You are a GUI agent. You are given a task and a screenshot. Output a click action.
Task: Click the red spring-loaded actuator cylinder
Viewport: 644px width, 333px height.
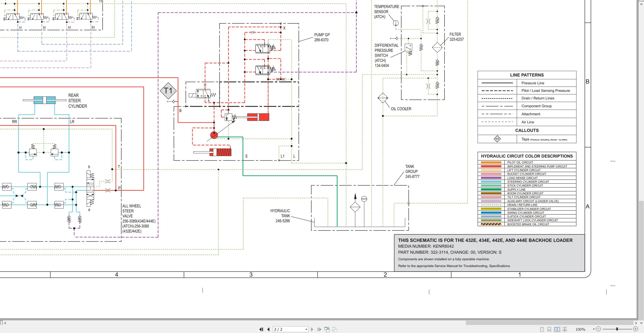212,152
